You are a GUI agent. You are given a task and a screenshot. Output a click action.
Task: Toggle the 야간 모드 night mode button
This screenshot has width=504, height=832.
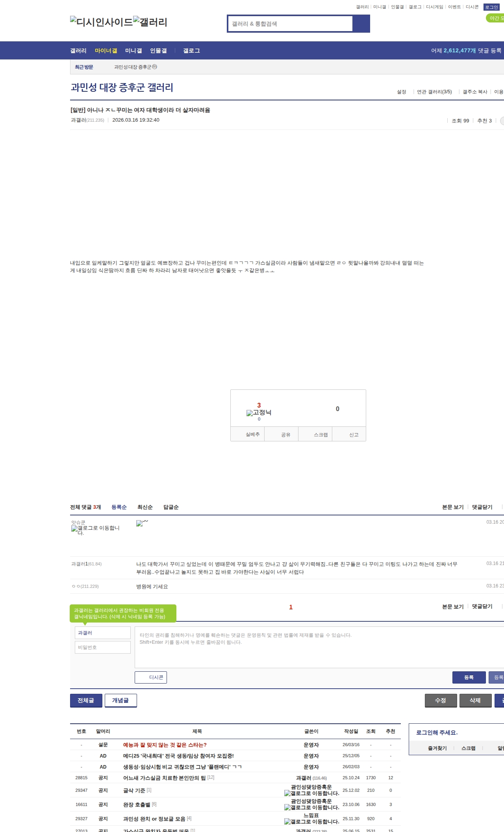coord(495,18)
